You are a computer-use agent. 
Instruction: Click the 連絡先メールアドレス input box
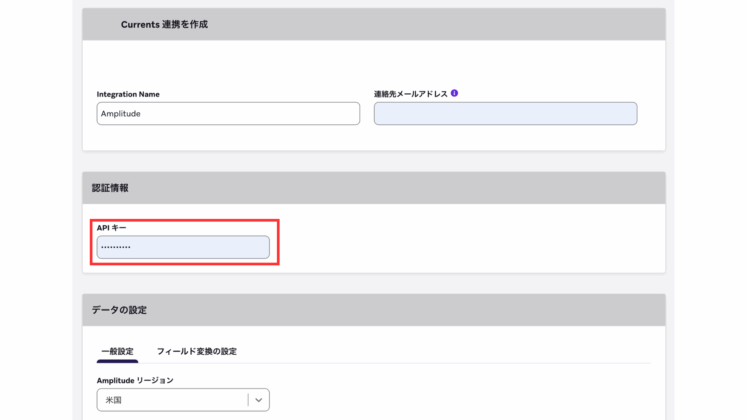click(x=505, y=114)
